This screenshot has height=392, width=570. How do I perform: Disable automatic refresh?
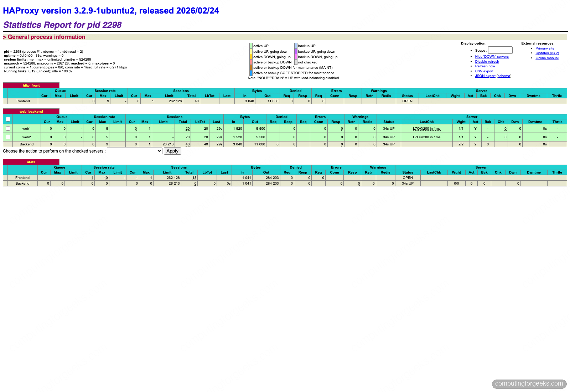[x=487, y=61]
